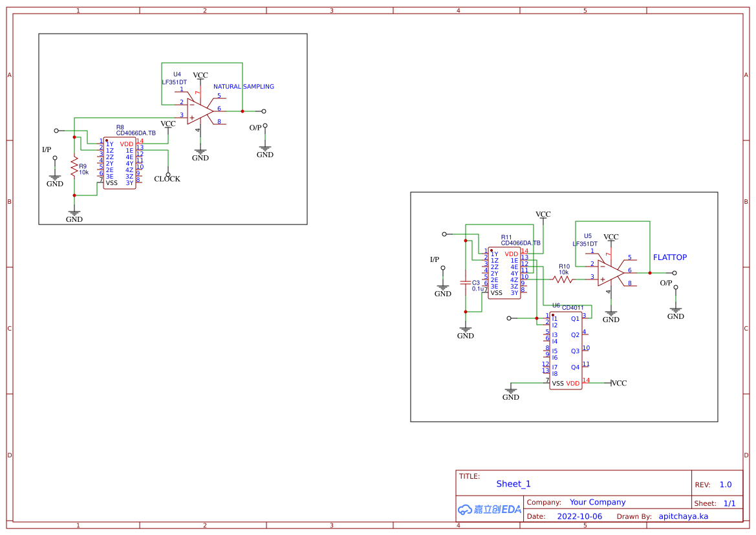Click the junction dot at U5 output
This screenshot has width=756, height=535.
(650, 273)
